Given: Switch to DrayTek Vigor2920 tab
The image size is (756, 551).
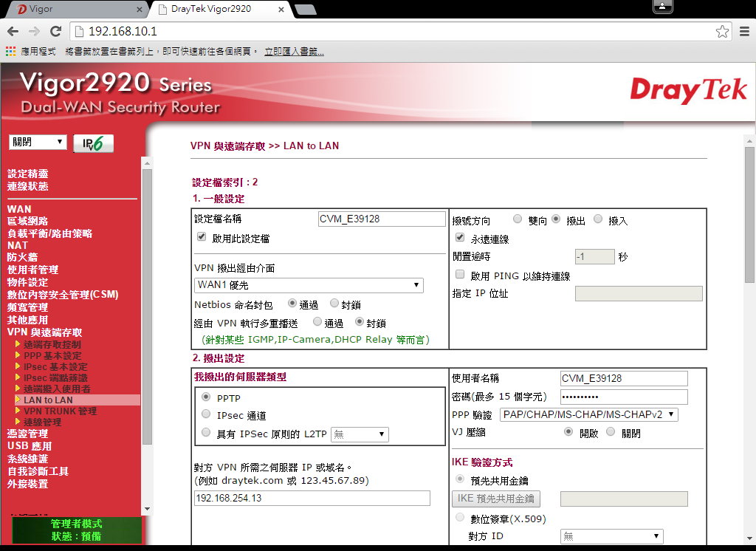Looking at the screenshot, I should click(219, 9).
